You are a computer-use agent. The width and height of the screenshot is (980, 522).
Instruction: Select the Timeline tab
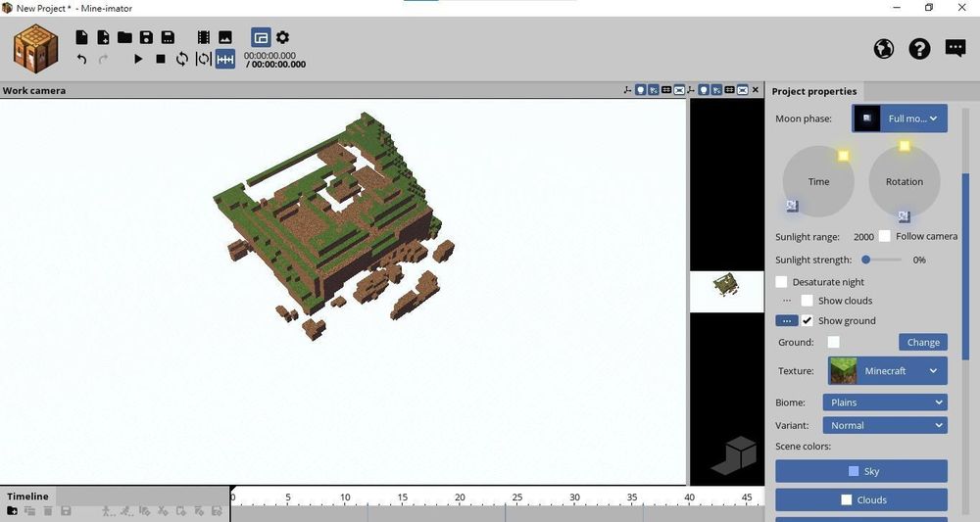(x=27, y=497)
